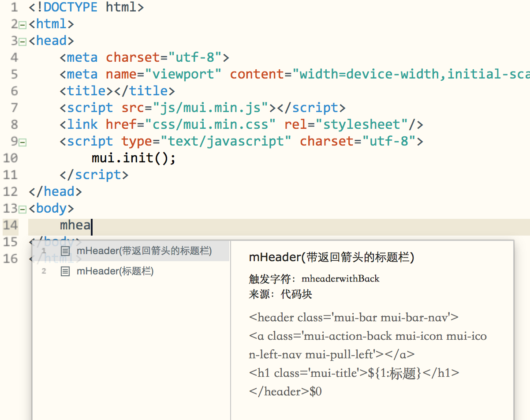Click the preview title mHeader(带返回箭头的标题栏)
The image size is (530, 420).
click(x=332, y=258)
